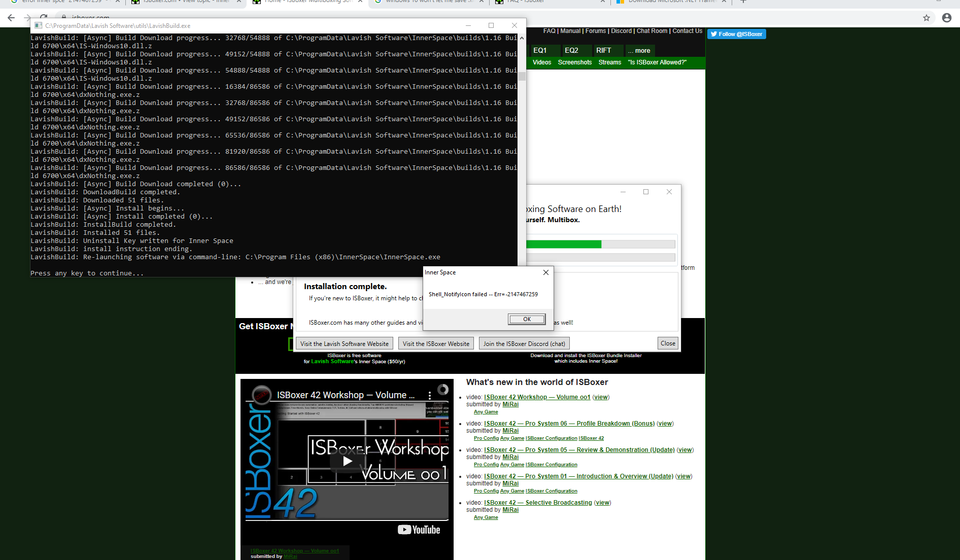Click (view) next to Workshop Volume oo1
This screenshot has height=560, width=960.
[601, 397]
